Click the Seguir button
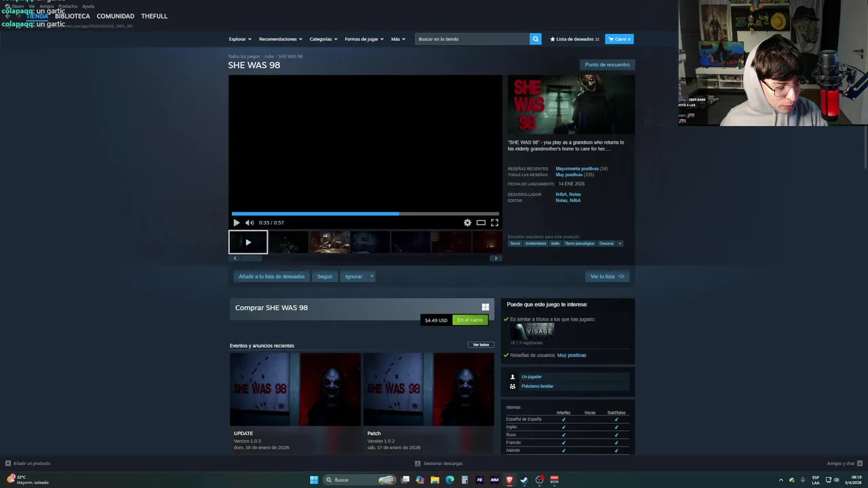868x488 pixels. (325, 277)
